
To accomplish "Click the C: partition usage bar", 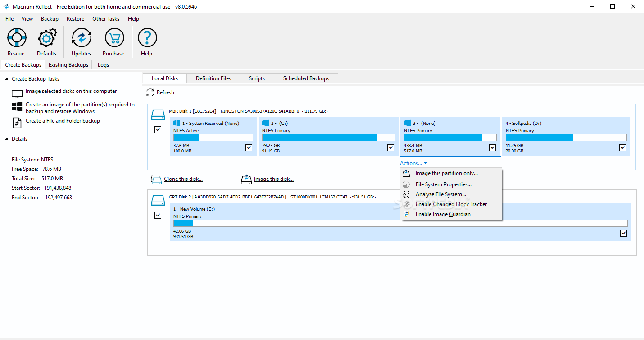I will click(x=328, y=138).
